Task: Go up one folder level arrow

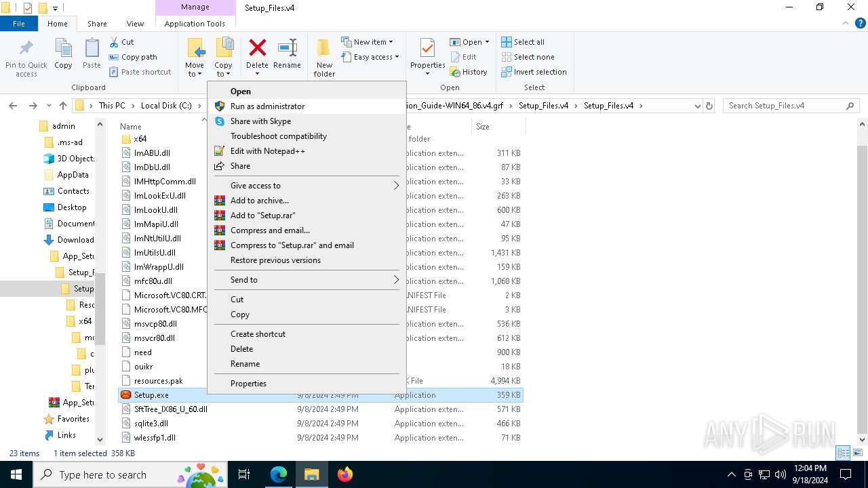Action: point(63,106)
